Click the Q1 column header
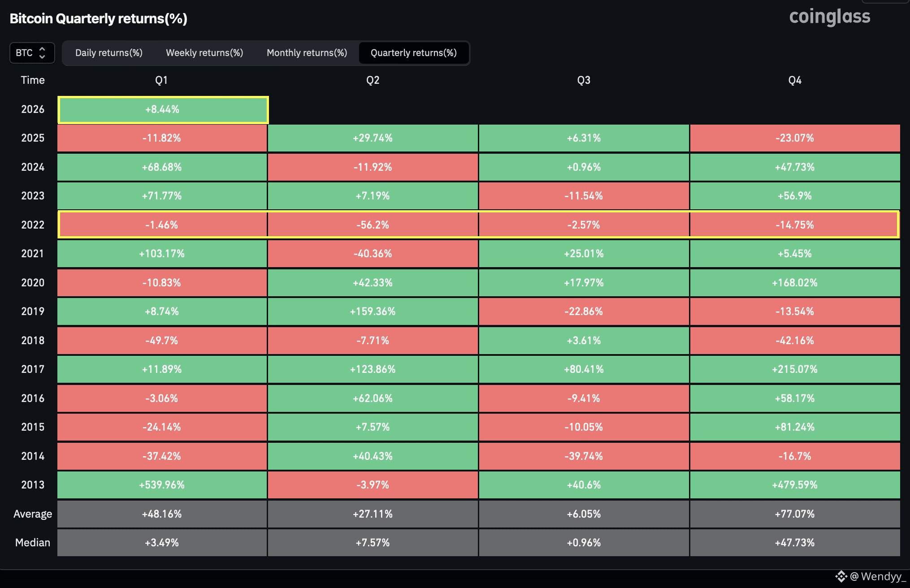The height and width of the screenshot is (588, 910). (161, 80)
